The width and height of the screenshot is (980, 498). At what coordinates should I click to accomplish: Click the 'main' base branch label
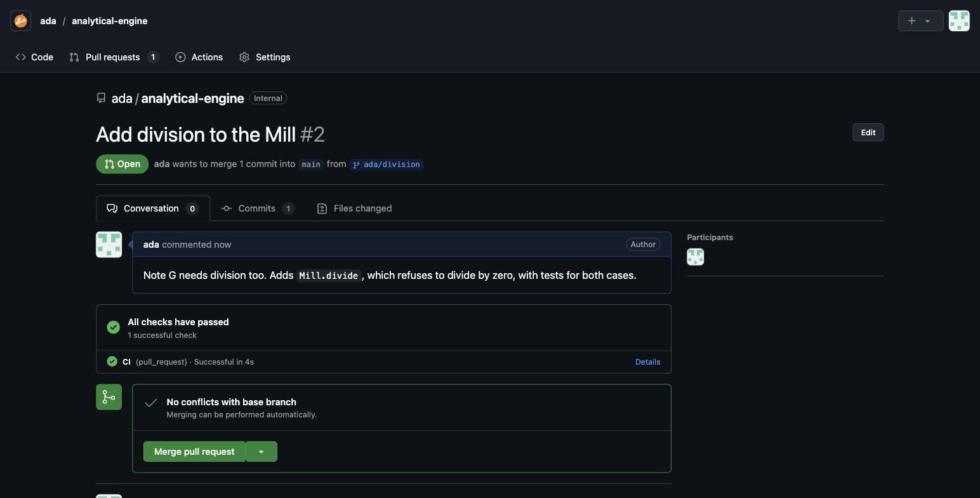click(x=311, y=165)
